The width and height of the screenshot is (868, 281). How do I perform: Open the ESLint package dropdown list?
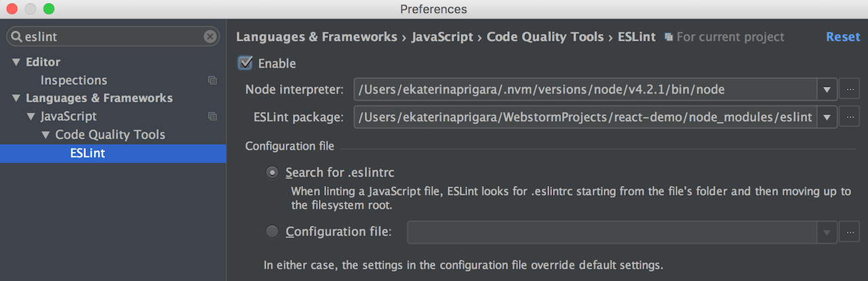point(826,117)
